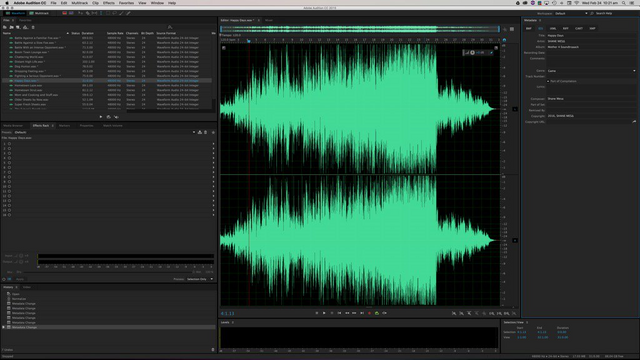The width and height of the screenshot is (640, 360).
Task: Sort files by Name column header
Action: click(x=7, y=33)
